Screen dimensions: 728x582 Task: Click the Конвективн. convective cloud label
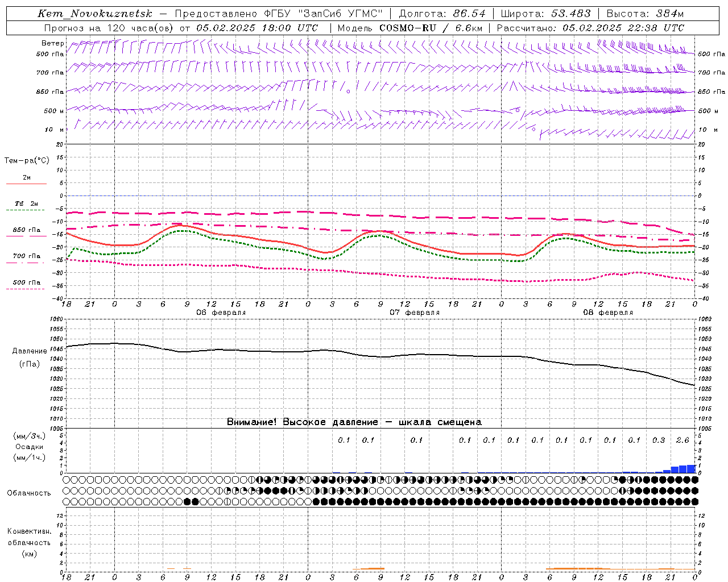click(x=29, y=531)
